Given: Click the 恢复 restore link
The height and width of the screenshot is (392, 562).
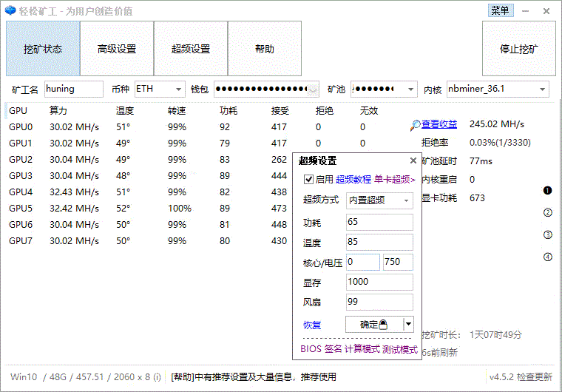Looking at the screenshot, I should coord(312,325).
